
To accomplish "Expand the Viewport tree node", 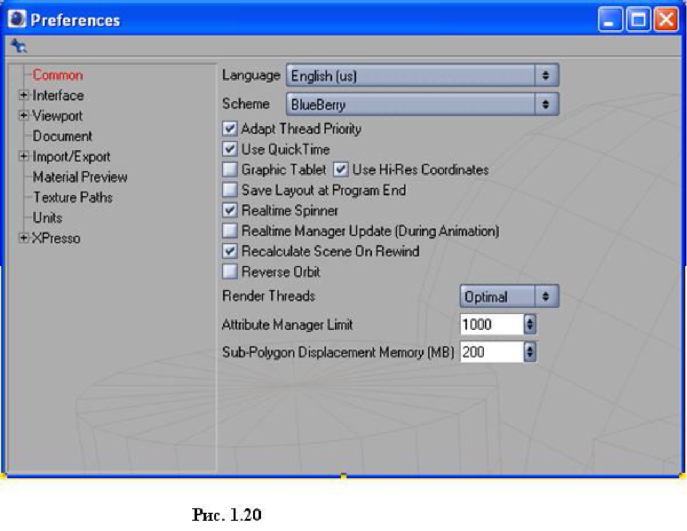I will 24,115.
